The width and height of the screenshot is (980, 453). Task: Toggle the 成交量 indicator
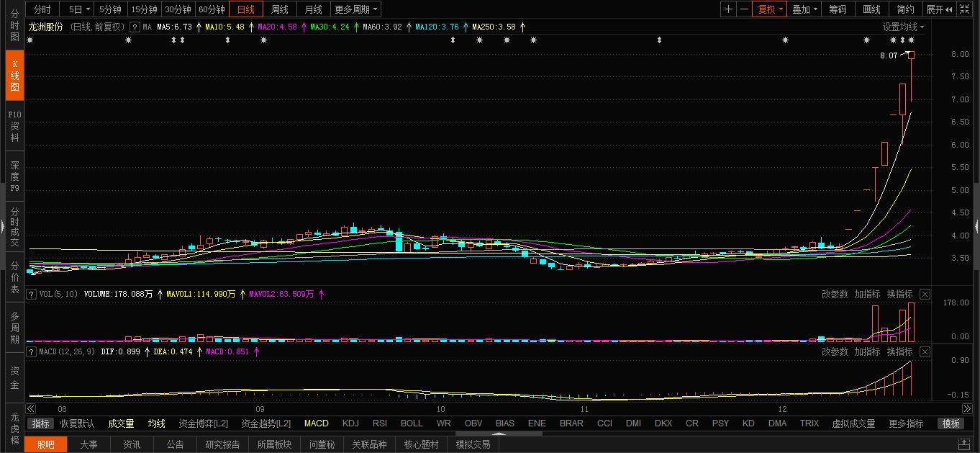pos(122,423)
